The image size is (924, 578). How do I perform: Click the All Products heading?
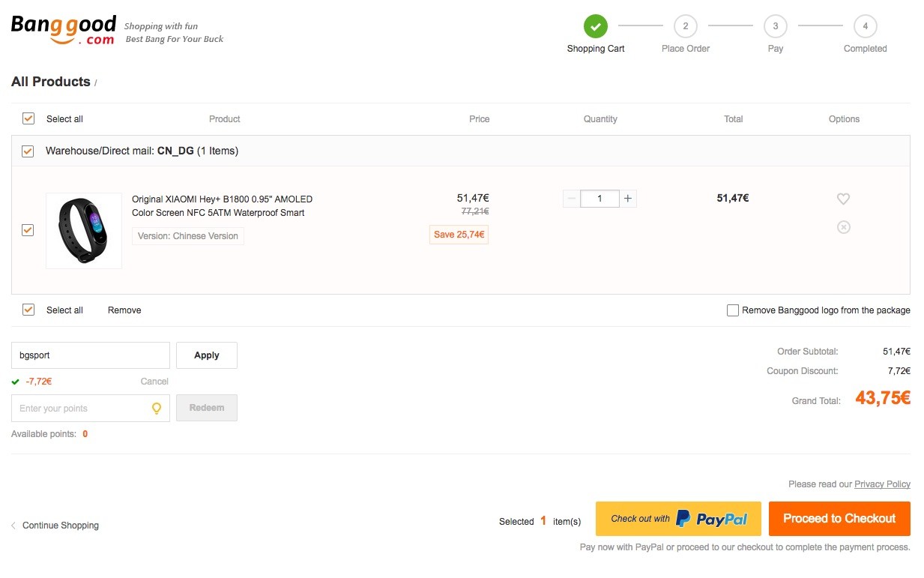coord(51,82)
